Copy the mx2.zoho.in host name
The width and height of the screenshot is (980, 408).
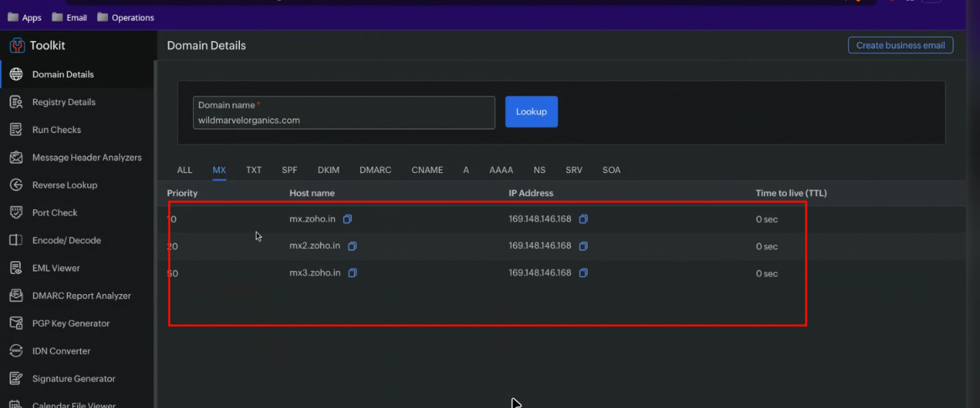[352, 246]
